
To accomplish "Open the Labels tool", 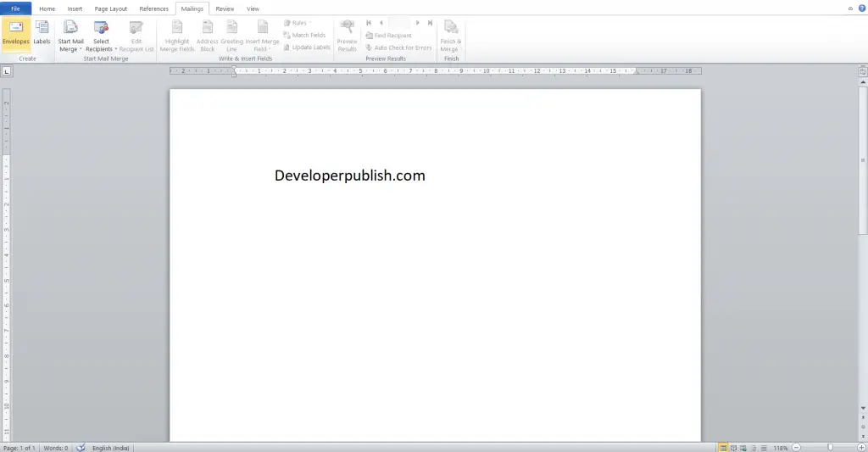I will 42,34.
